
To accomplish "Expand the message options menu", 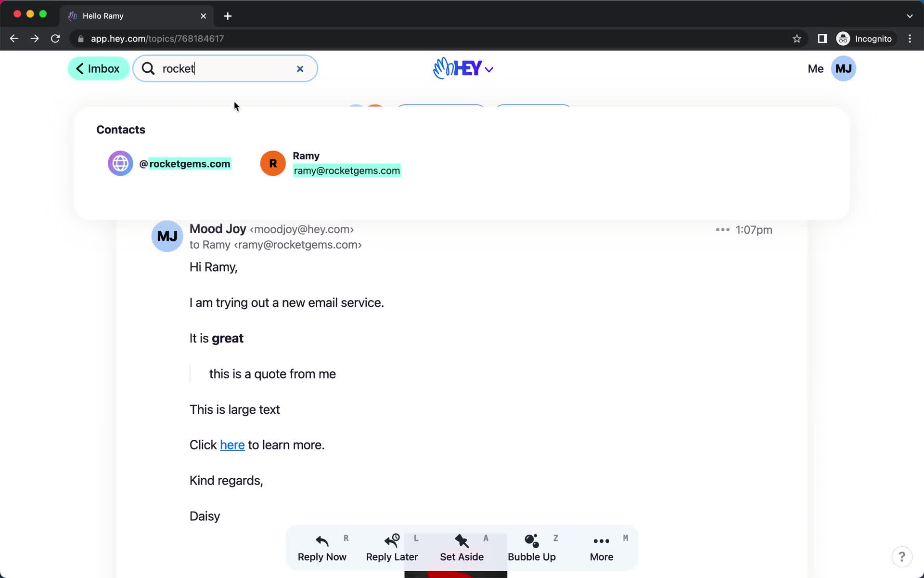I will click(722, 230).
